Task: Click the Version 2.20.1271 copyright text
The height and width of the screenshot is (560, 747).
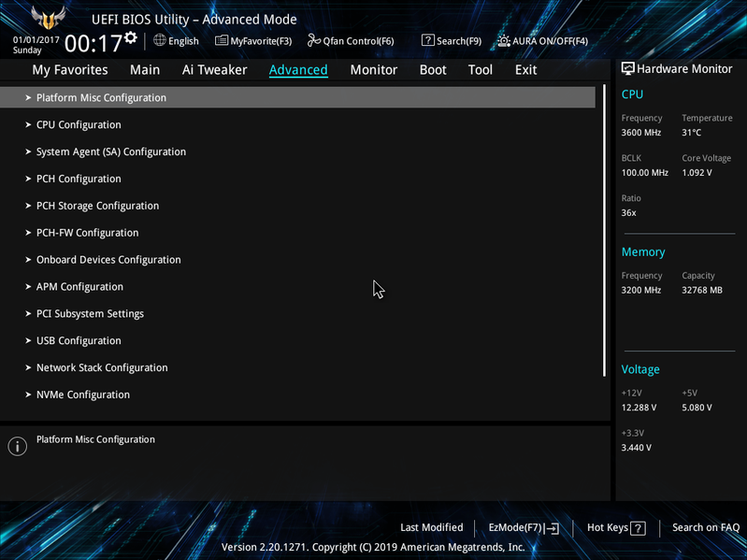Action: pos(373,547)
